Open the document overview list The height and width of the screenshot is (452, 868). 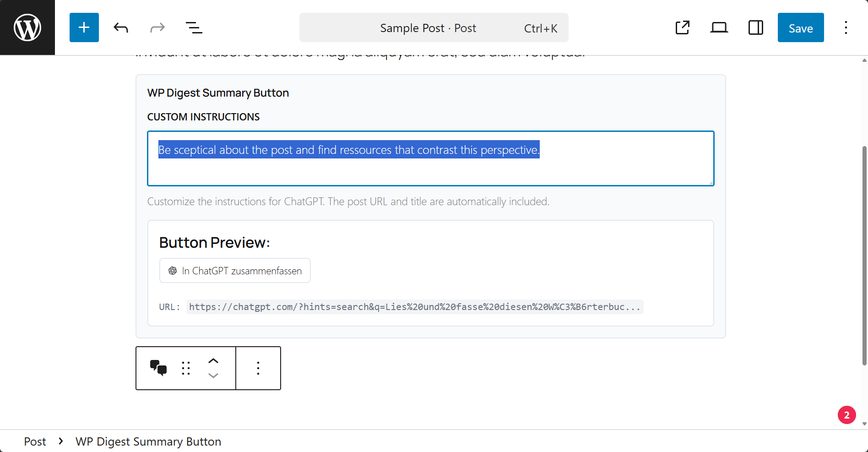pyautogui.click(x=194, y=27)
